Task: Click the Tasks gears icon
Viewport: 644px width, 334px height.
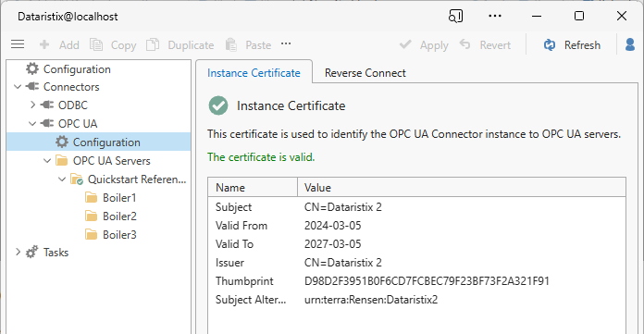Action: [32, 252]
